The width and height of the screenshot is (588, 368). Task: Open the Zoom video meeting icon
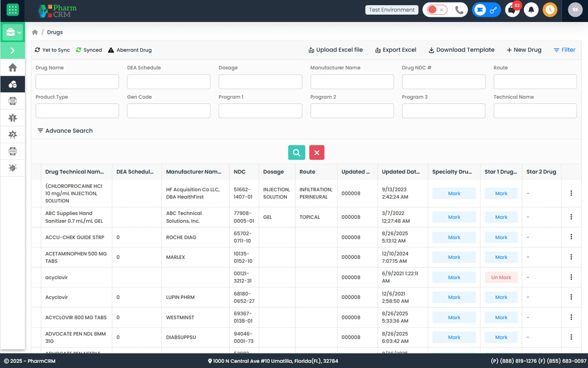point(480,10)
